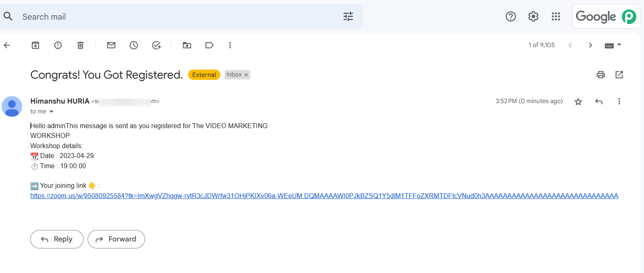
Task: Open search options filter icon
Action: tap(348, 16)
